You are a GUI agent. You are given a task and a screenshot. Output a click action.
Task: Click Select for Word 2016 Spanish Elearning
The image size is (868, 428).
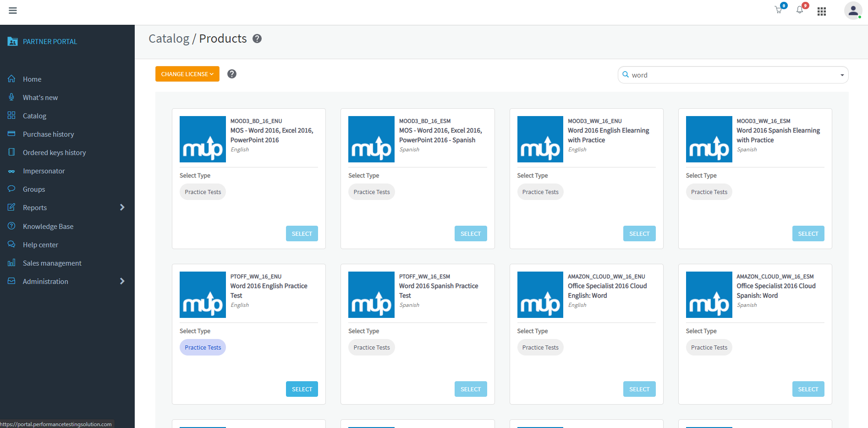pyautogui.click(x=808, y=233)
